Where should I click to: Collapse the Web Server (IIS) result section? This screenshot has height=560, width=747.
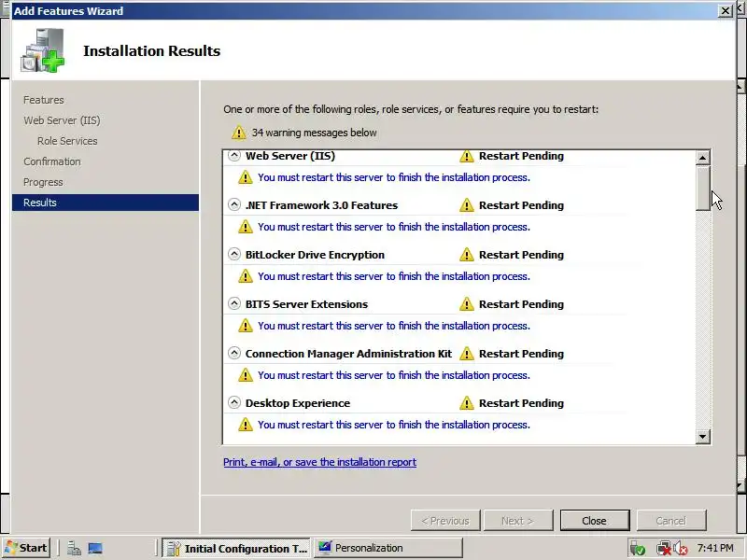pos(234,156)
